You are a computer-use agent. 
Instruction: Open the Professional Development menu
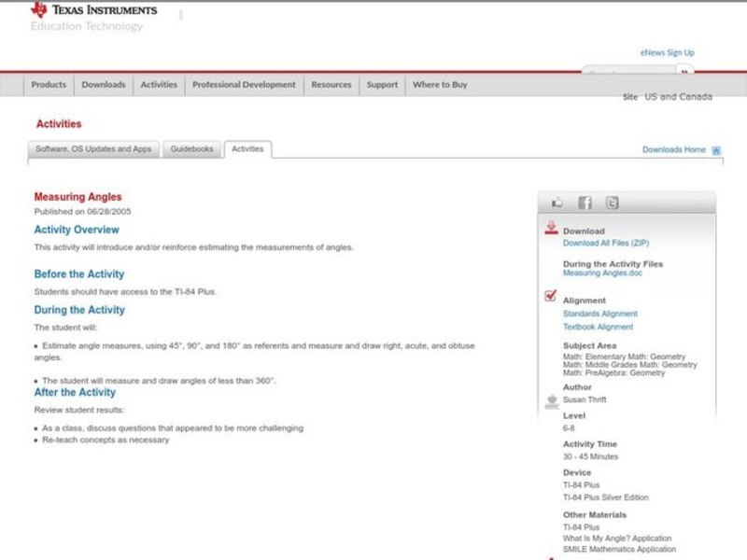[x=244, y=85]
